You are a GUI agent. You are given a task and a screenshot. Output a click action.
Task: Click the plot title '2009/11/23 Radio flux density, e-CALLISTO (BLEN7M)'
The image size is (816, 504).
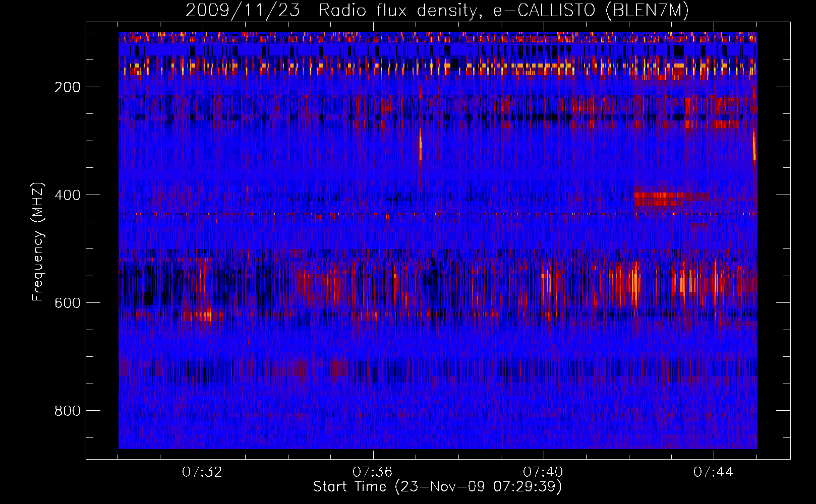437,10
